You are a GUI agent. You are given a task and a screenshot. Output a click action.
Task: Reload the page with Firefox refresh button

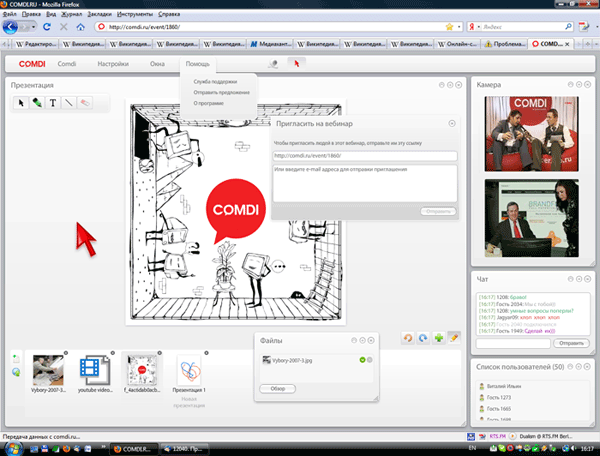(x=47, y=27)
